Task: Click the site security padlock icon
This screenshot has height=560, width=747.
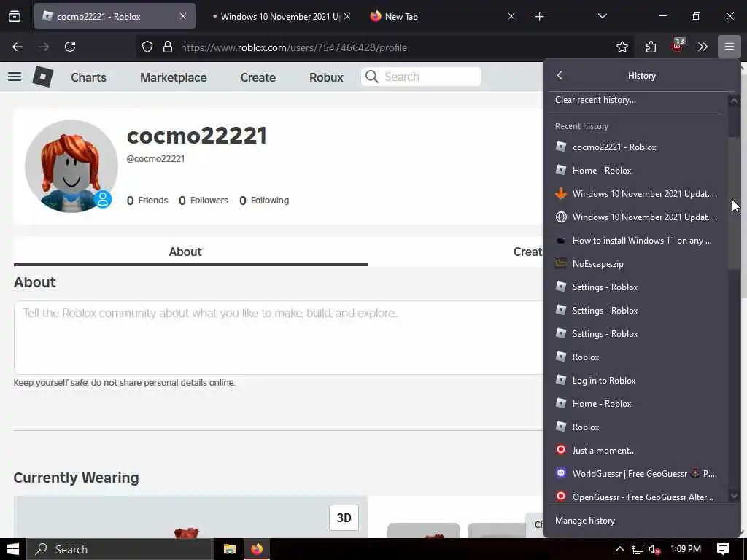Action: pyautogui.click(x=167, y=47)
